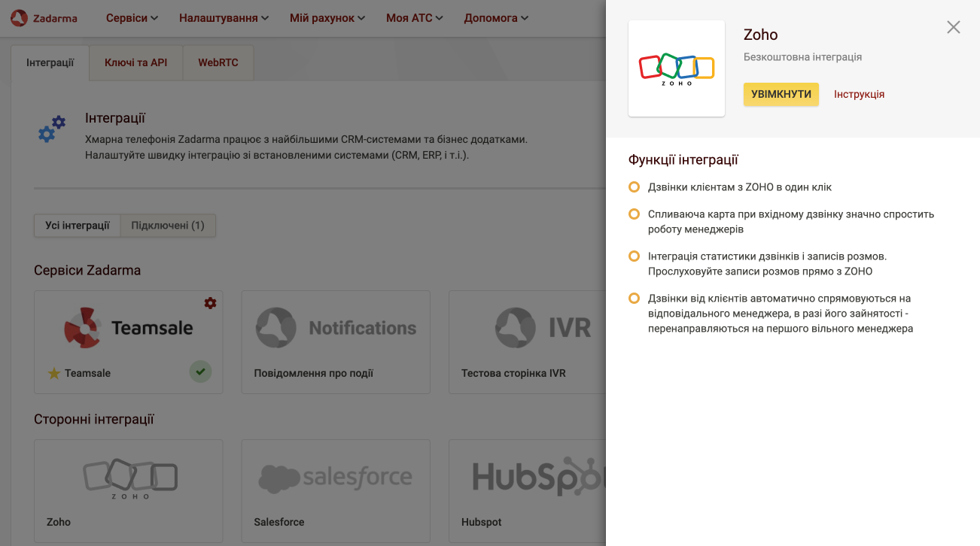Image resolution: width=980 pixels, height=546 pixels.
Task: Click the Zoho logo in side panel
Action: [677, 68]
